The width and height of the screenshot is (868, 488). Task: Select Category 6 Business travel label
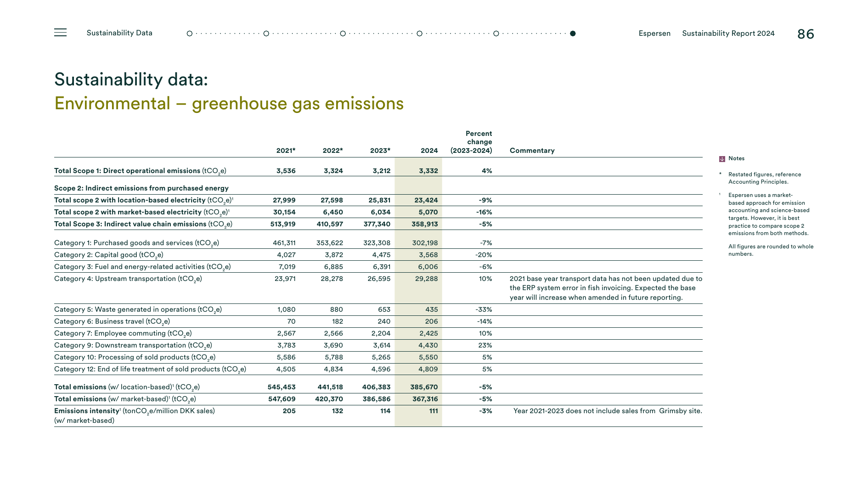tap(112, 321)
